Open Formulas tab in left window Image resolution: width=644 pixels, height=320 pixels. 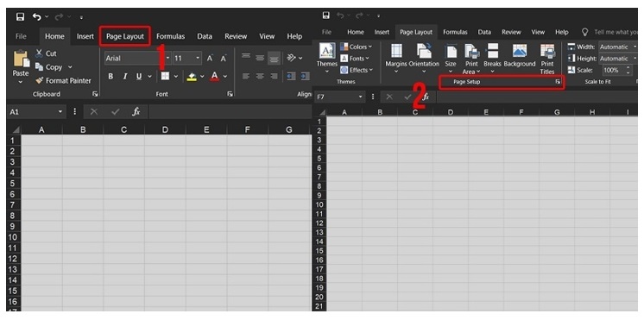170,36
